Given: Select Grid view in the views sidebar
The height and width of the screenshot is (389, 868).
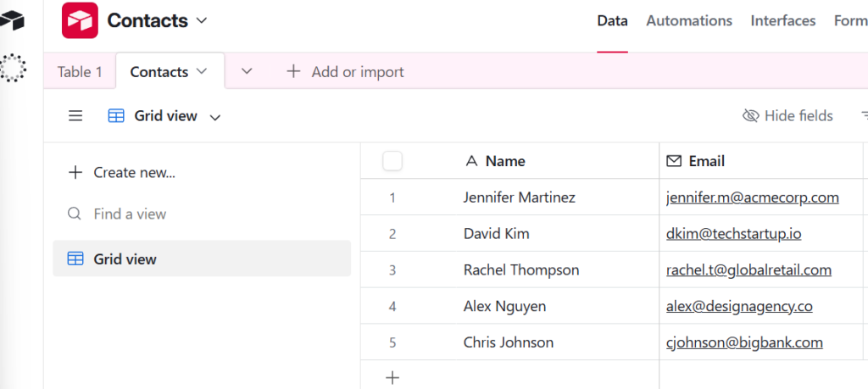Looking at the screenshot, I should [125, 259].
